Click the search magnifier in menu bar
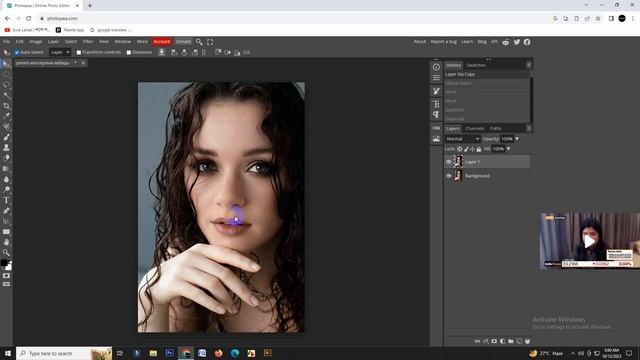The image size is (640, 360). click(199, 42)
